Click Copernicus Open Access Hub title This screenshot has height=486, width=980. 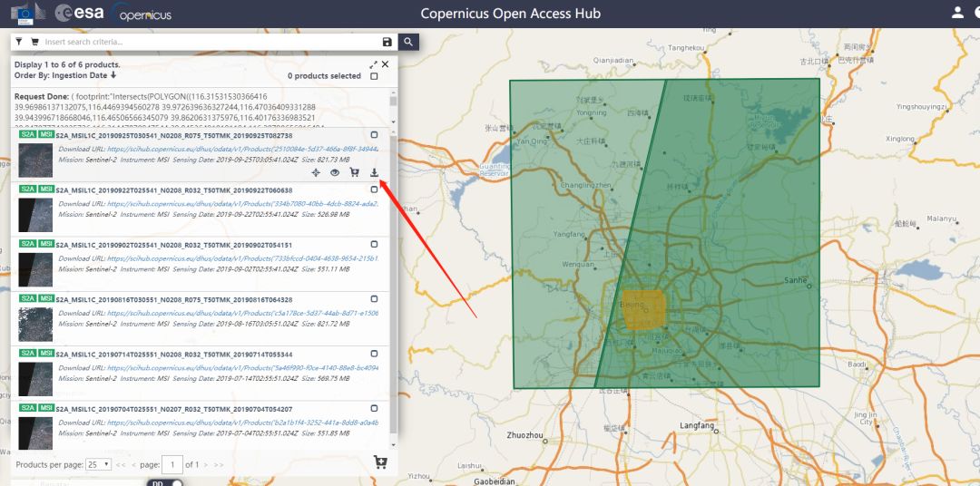click(x=511, y=13)
